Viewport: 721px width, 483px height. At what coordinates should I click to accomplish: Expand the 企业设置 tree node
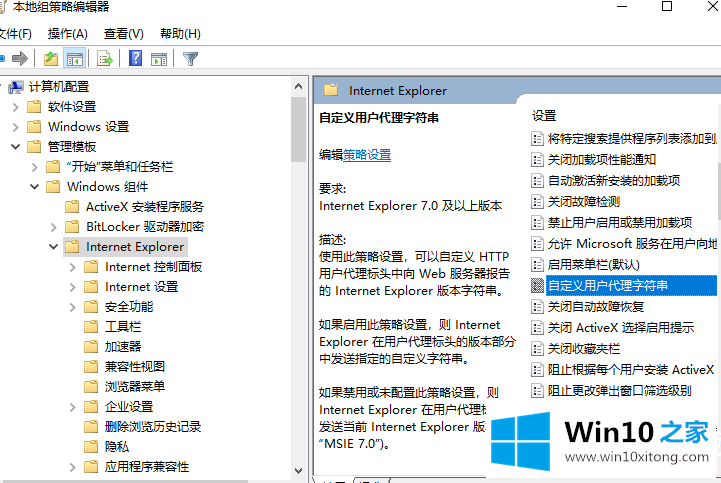click(72, 407)
